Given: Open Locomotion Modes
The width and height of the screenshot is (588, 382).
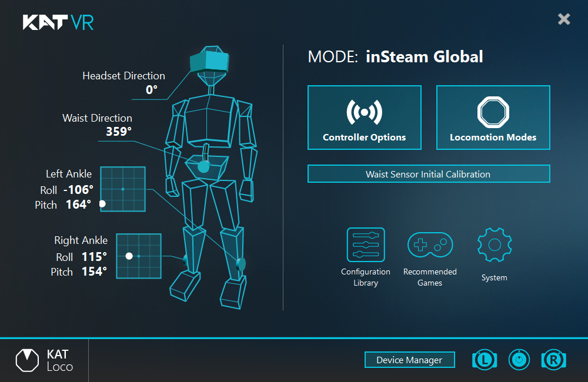Looking at the screenshot, I should [x=493, y=118].
